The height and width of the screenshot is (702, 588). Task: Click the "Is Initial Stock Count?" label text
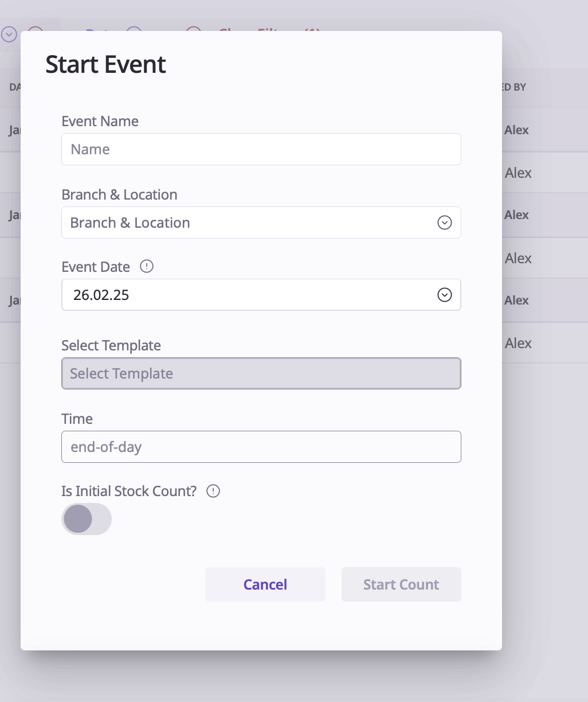pos(129,491)
